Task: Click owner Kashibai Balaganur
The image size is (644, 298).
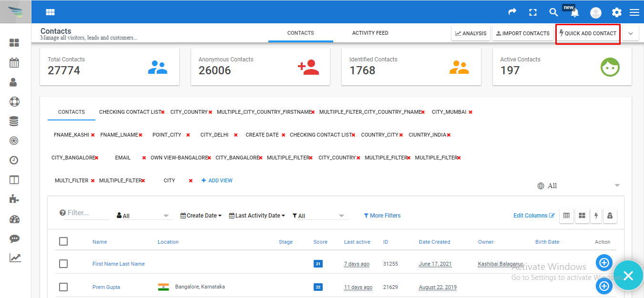Action: click(501, 264)
